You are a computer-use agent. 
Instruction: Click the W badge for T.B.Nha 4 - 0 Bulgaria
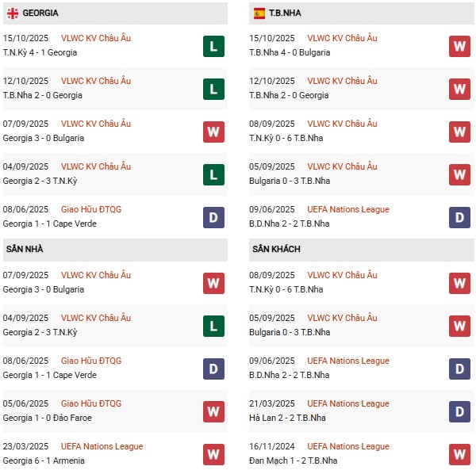(460, 46)
